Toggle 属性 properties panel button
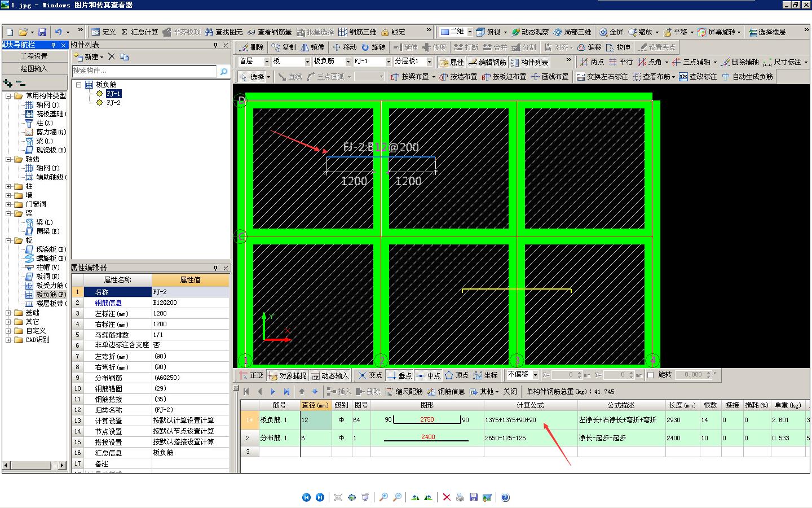 (452, 62)
